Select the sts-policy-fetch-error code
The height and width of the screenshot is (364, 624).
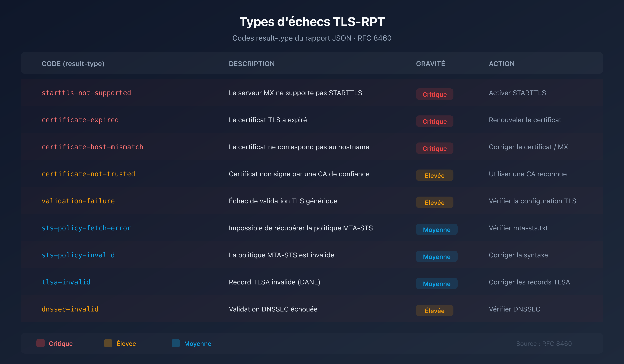pos(86,228)
